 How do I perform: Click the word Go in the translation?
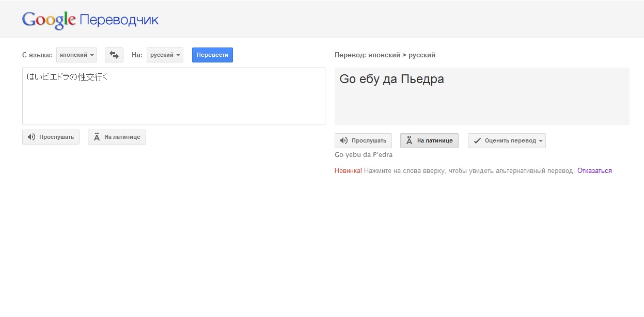[x=347, y=80]
